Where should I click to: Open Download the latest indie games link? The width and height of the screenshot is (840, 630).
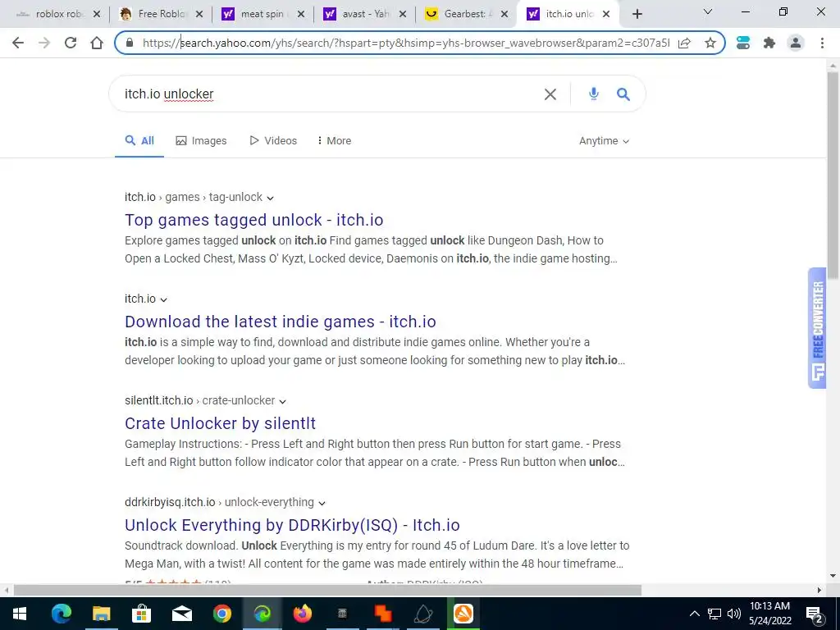coord(281,322)
